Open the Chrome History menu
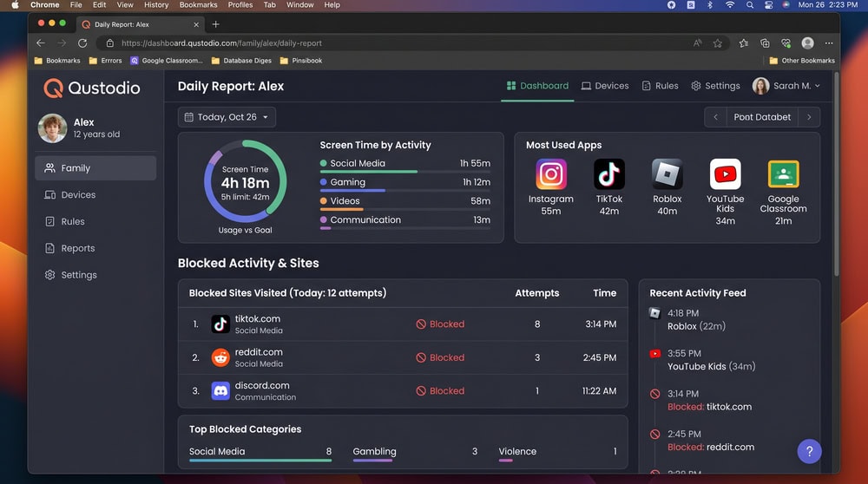868x484 pixels. [x=156, y=5]
